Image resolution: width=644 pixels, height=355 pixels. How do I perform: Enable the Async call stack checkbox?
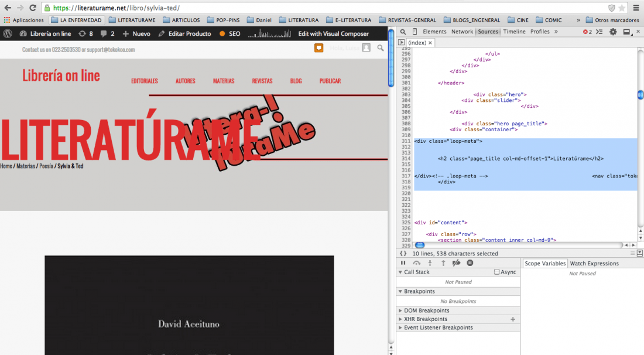(497, 272)
